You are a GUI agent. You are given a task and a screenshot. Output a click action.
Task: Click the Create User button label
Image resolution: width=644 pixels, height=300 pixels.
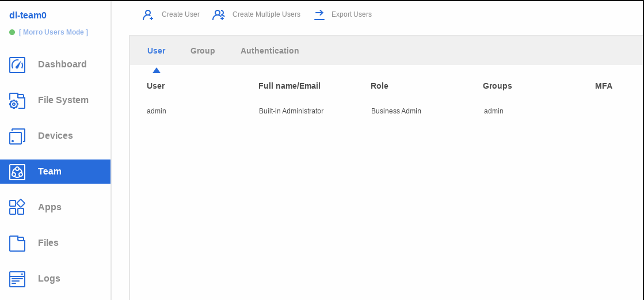point(181,14)
